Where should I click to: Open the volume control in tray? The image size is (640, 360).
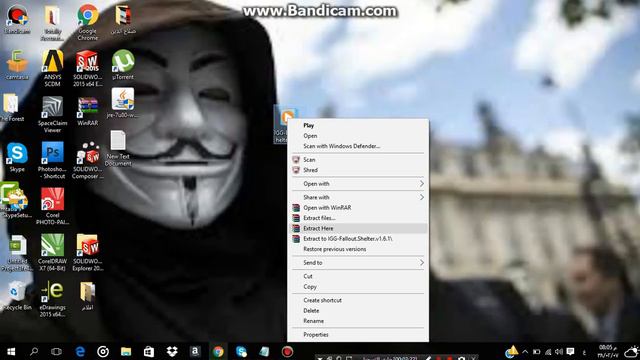pyautogui.click(x=559, y=352)
